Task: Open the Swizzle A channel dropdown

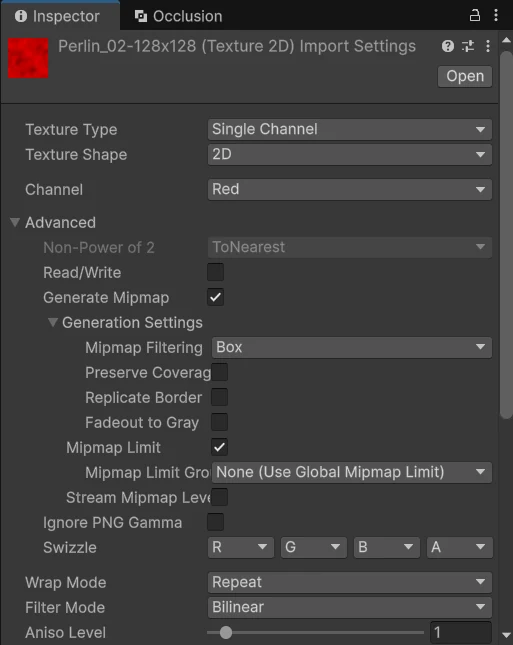Action: (460, 547)
